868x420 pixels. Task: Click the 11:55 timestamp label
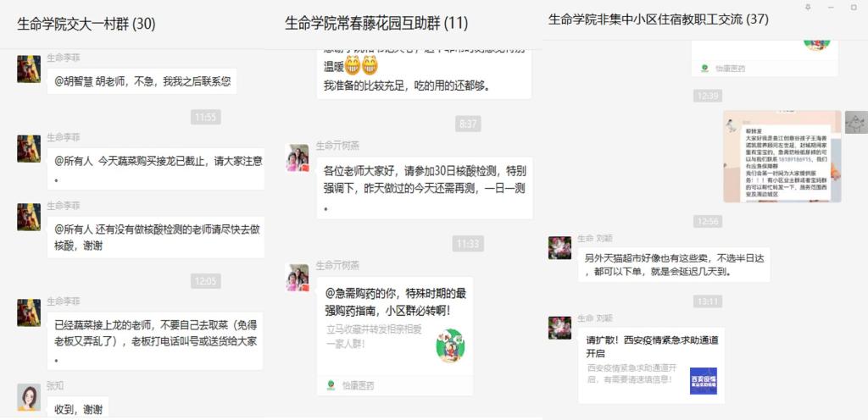(x=206, y=117)
